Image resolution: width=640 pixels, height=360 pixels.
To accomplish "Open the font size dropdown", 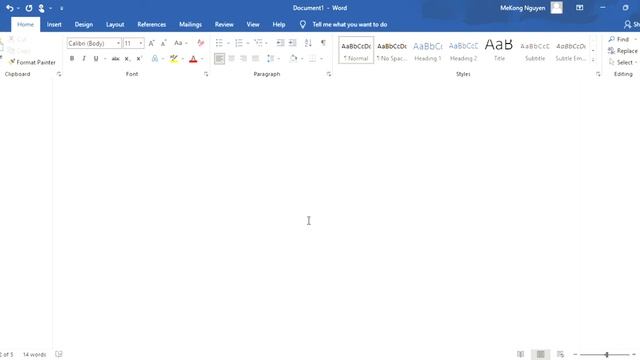I will point(141,43).
